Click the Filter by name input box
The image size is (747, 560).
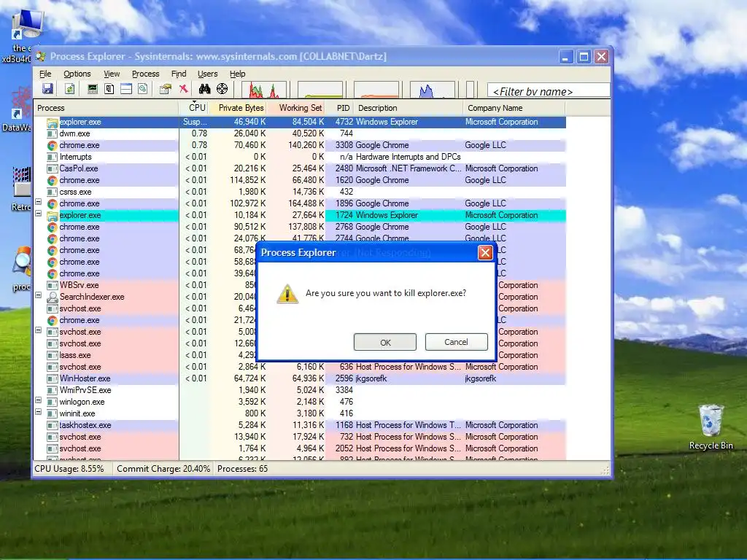549,90
